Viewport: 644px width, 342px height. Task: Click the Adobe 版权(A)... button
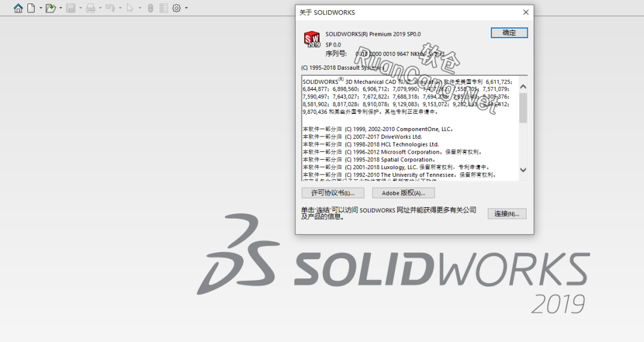coord(403,193)
